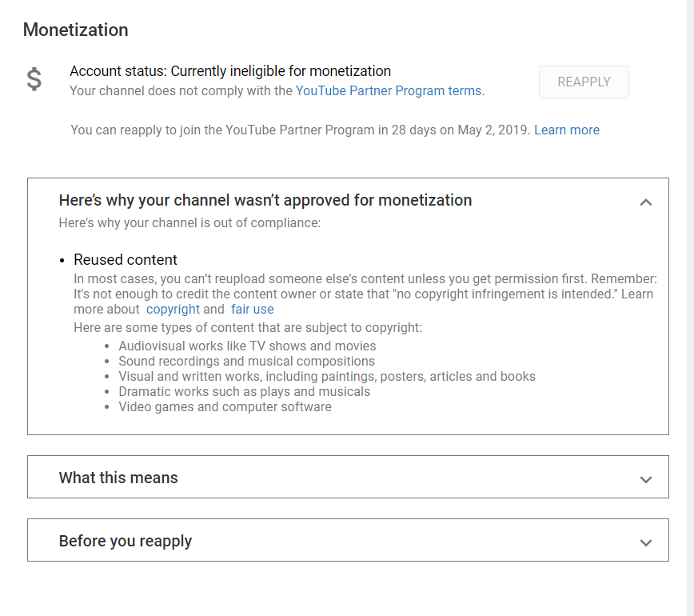Open the Learn more link about reapplying
694x616 pixels.
(x=567, y=130)
